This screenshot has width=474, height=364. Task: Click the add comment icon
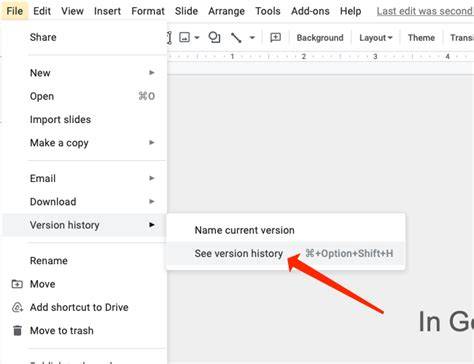tap(275, 37)
